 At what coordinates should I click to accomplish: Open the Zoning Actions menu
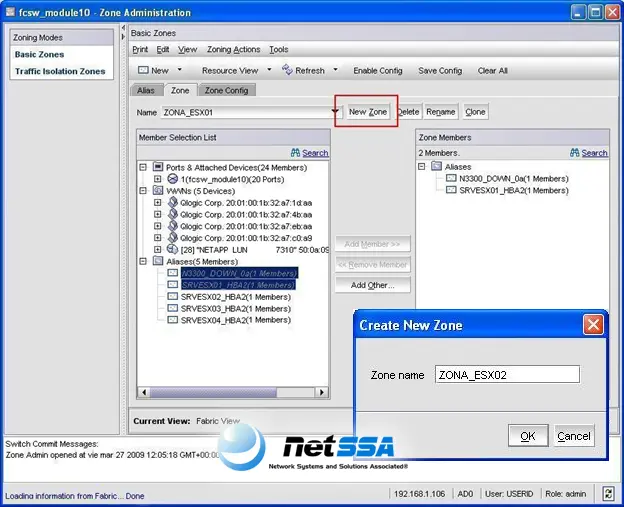pyautogui.click(x=233, y=49)
